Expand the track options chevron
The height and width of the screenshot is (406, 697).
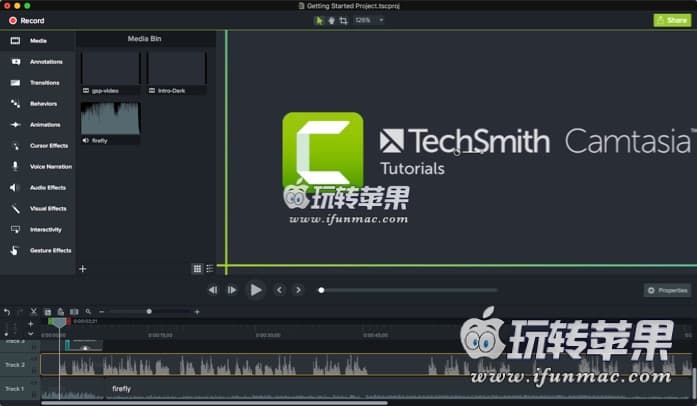tap(30, 334)
